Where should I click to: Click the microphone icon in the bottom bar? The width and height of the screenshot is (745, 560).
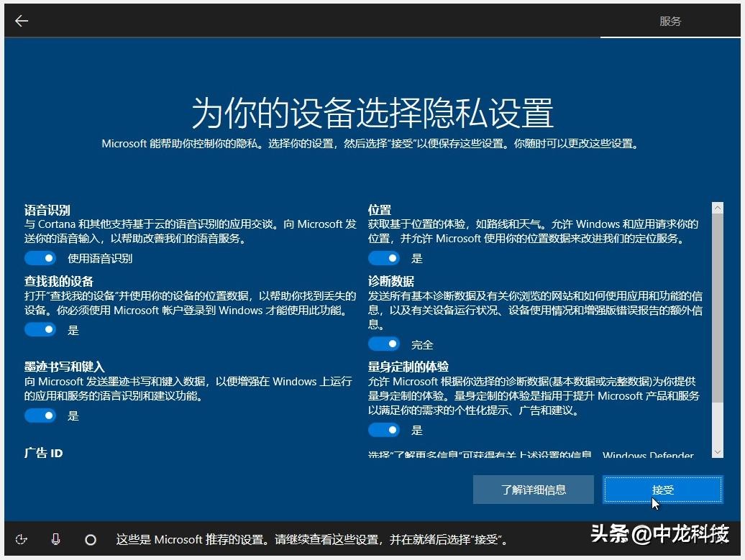[56, 539]
